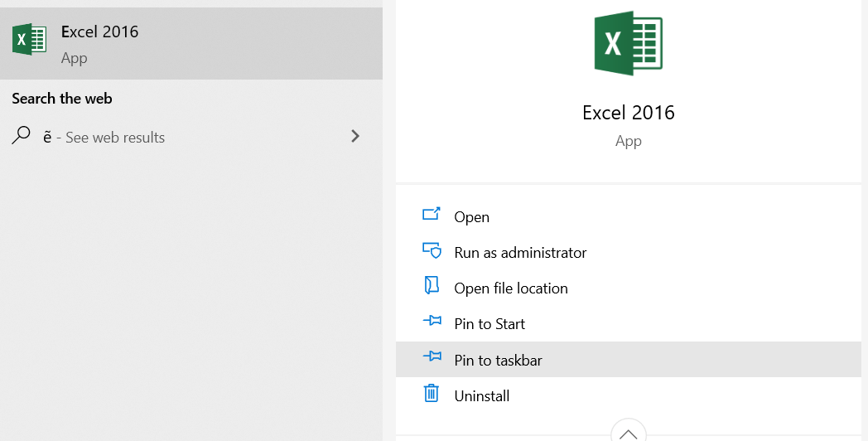Click the Open window icon
This screenshot has height=441, width=868.
pyautogui.click(x=431, y=215)
